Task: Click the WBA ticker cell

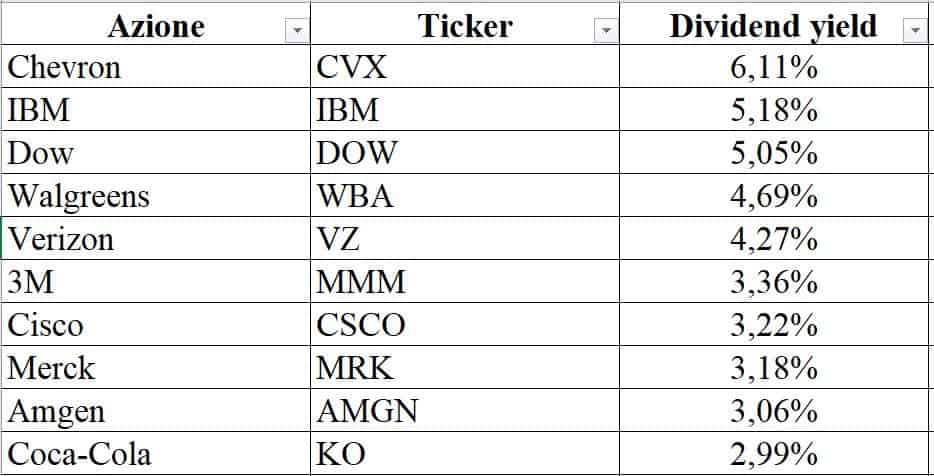Action: [x=464, y=196]
